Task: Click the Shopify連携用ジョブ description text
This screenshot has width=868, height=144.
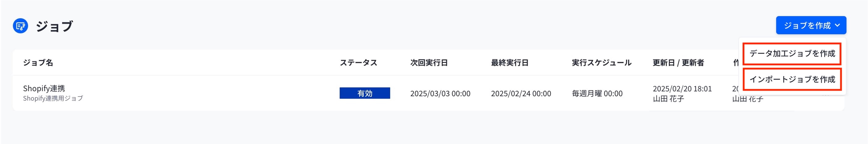Action: point(53,99)
